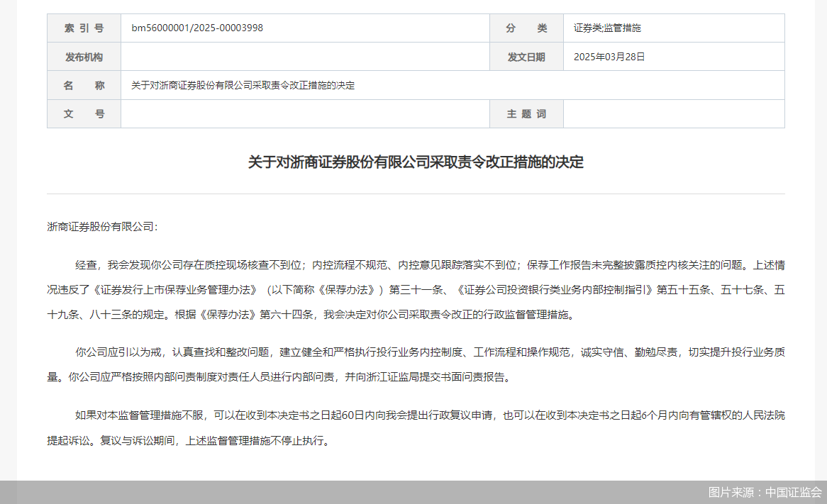Click the 主题词 label cell
This screenshot has width=827, height=504.
[526, 114]
